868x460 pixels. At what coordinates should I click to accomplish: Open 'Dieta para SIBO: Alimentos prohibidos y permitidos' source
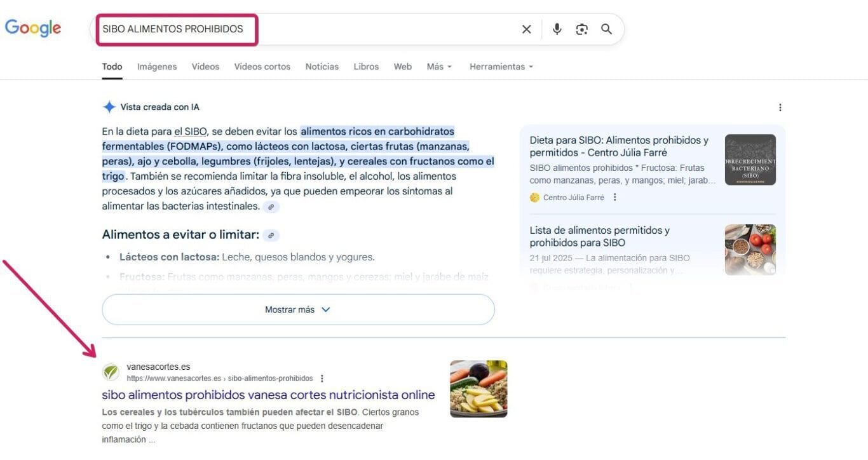pyautogui.click(x=619, y=147)
